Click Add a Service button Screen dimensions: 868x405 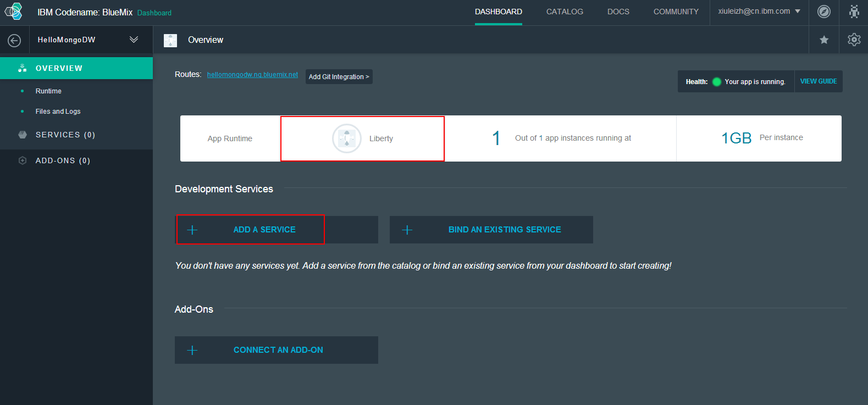[x=277, y=230]
